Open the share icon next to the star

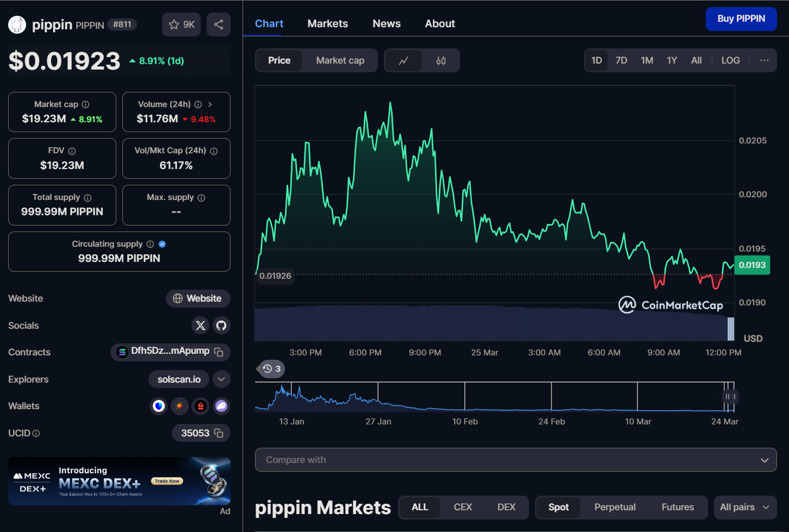[219, 24]
